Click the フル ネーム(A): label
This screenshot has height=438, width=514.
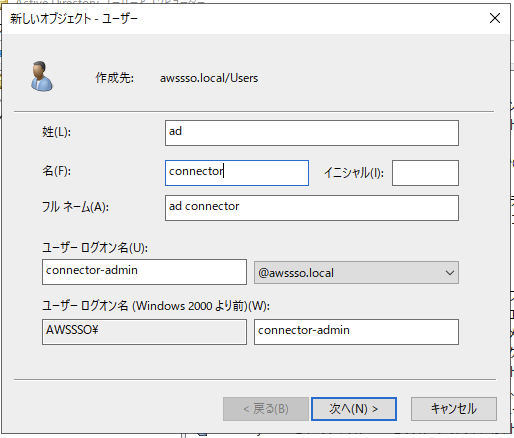coord(75,207)
